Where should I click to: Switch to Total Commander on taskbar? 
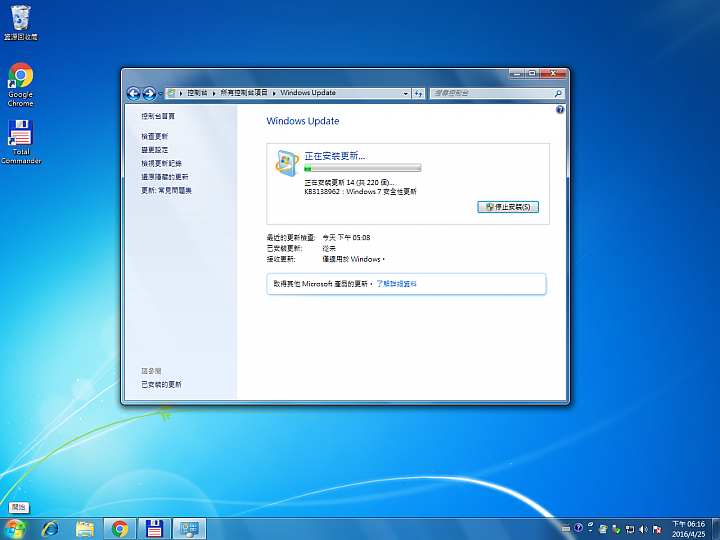click(x=154, y=529)
